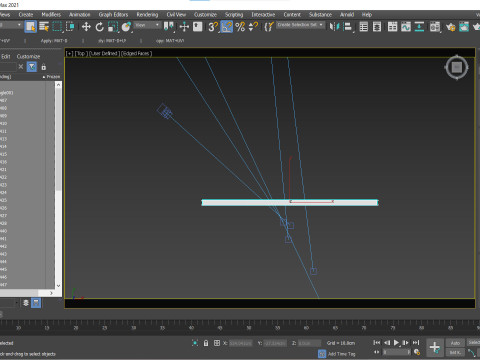The image size is (480, 360).
Task: Open the Material Editor
Action: click(435, 27)
